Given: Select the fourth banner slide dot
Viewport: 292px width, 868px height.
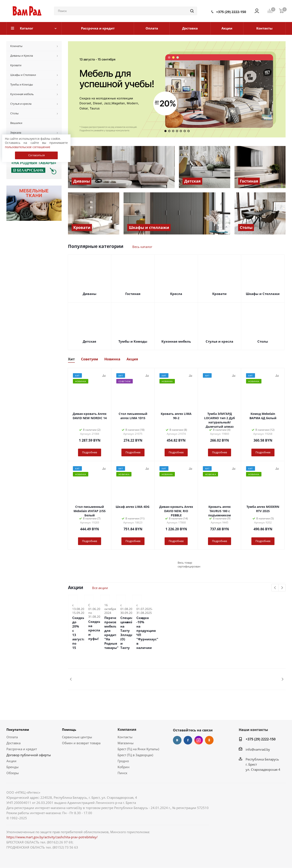Looking at the screenshot, I should coord(177,131).
